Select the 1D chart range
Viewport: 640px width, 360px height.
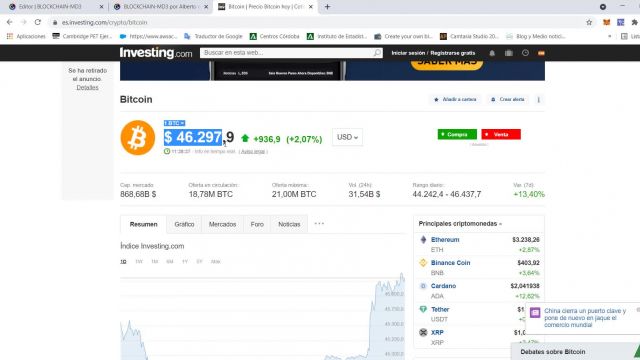coord(123,262)
